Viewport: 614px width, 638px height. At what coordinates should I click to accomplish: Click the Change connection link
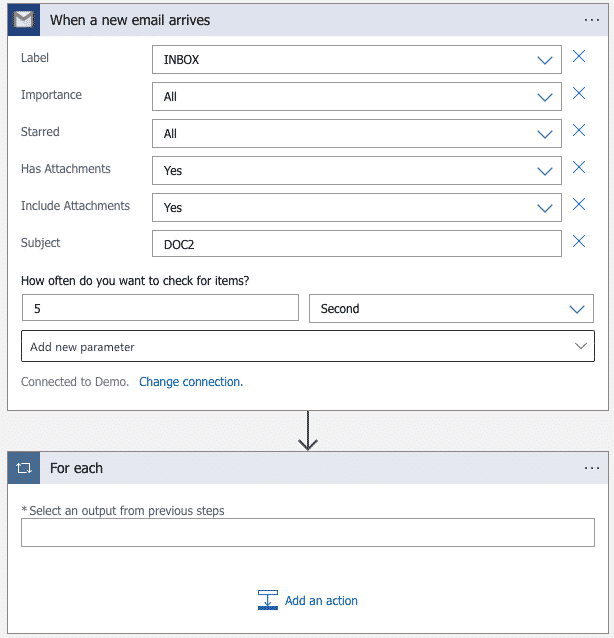click(191, 382)
